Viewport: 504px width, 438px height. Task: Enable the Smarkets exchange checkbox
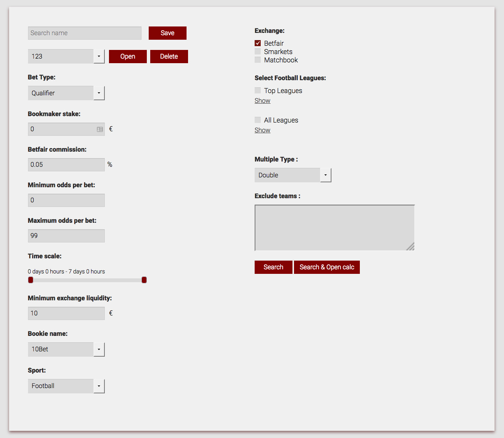click(x=258, y=51)
